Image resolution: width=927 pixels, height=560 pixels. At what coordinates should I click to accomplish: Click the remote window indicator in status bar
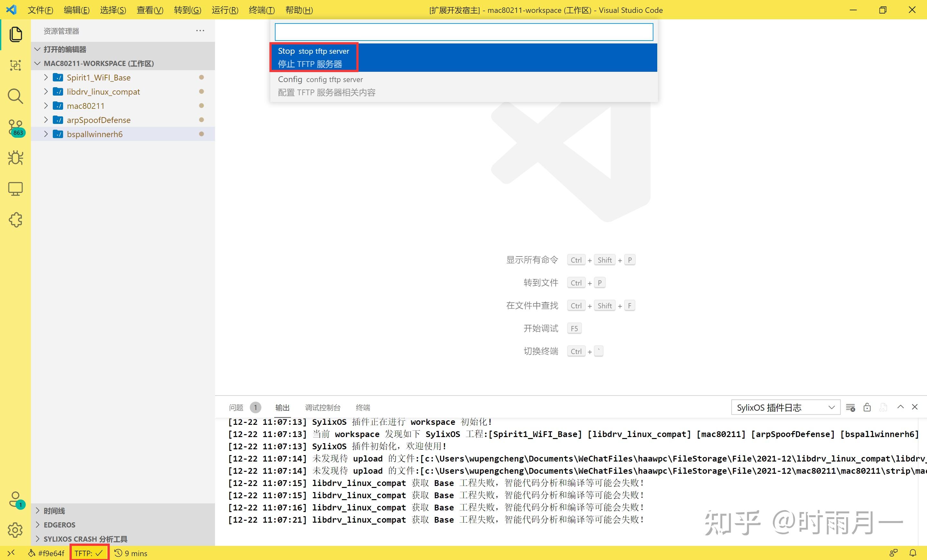click(11, 553)
